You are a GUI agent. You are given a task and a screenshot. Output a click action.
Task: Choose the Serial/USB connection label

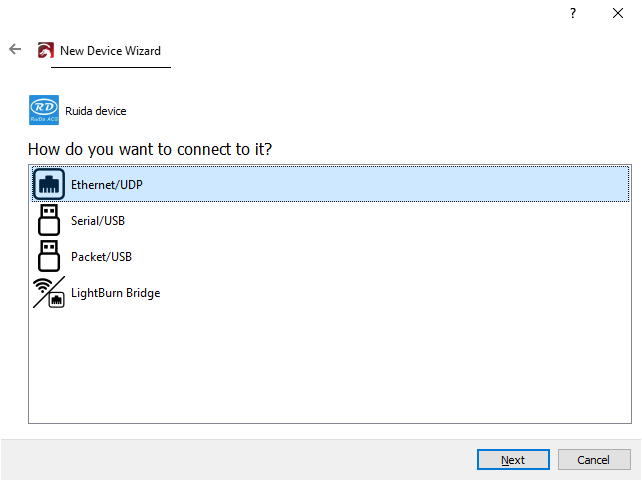coord(98,221)
